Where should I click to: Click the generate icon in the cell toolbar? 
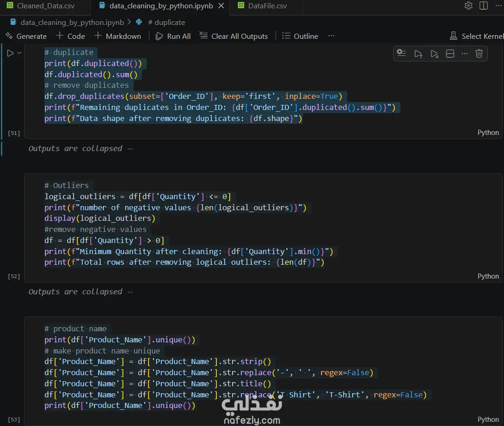(401, 53)
